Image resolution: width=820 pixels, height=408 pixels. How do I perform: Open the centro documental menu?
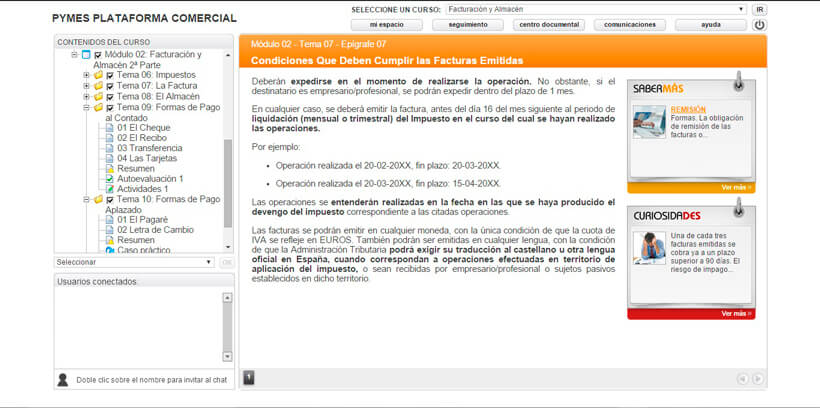coord(549,25)
